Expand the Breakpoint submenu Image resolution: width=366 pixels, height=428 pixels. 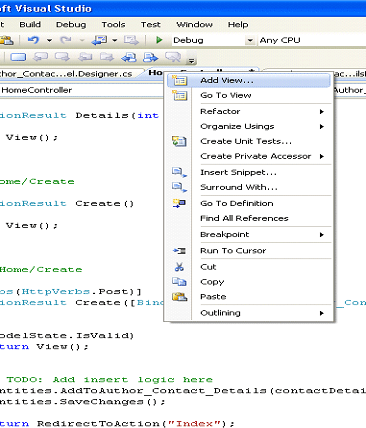262,234
